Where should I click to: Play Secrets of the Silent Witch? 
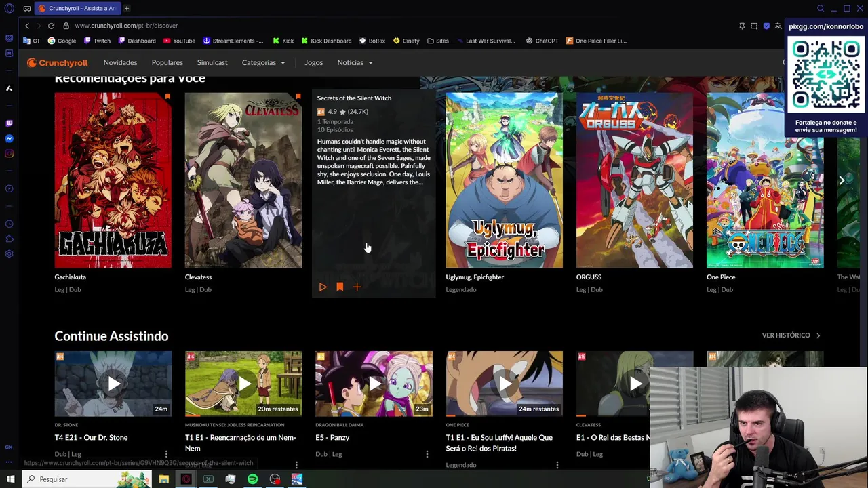pos(323,287)
